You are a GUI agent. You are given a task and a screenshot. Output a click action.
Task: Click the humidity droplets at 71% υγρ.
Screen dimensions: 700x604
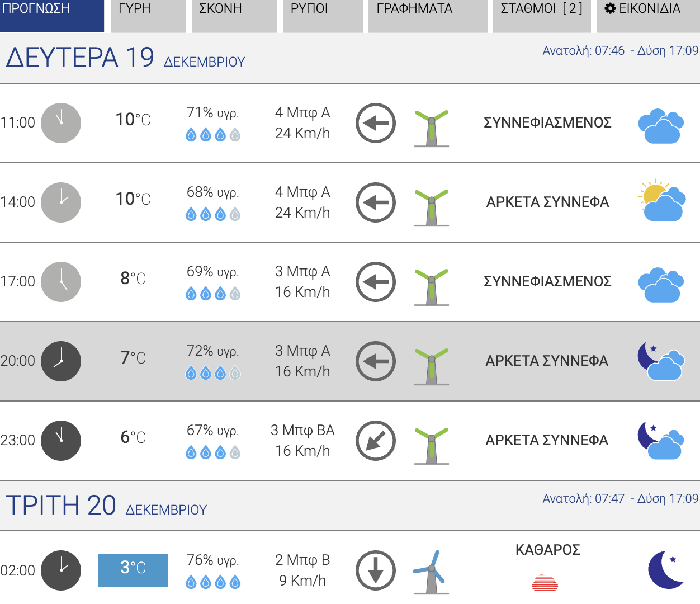[x=213, y=135]
